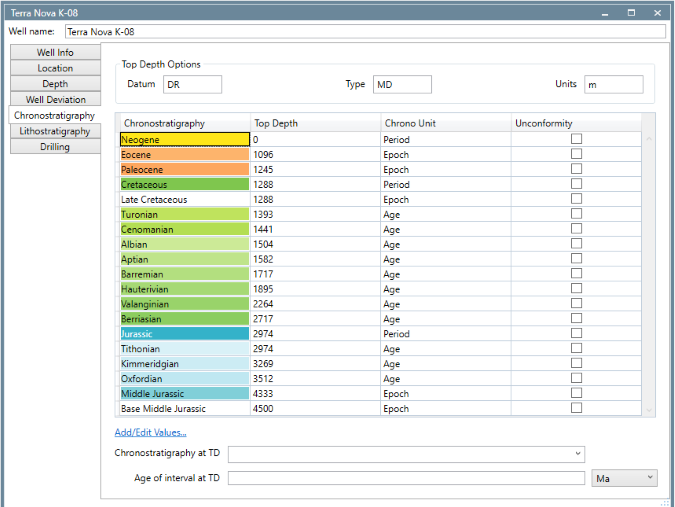Enable Unconformity for Berriasian row
This screenshot has height=507, width=675.
pyautogui.click(x=576, y=318)
